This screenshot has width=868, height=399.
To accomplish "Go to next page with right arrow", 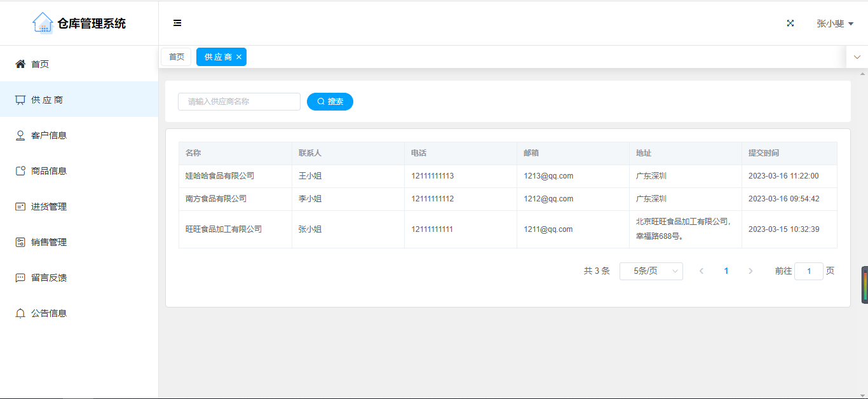I will coord(750,271).
